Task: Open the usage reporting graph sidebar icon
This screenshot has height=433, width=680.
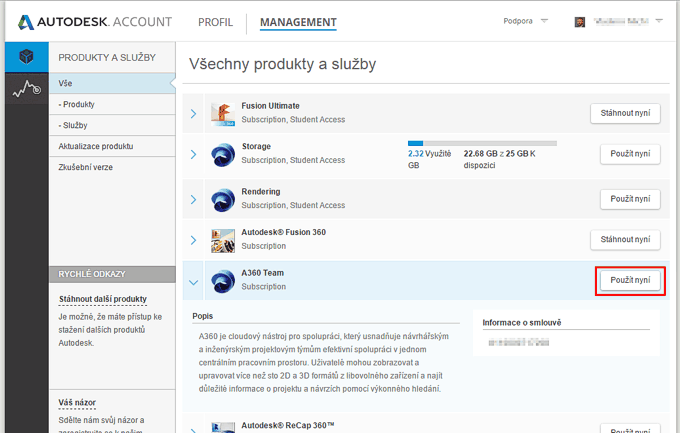Action: 26,88
